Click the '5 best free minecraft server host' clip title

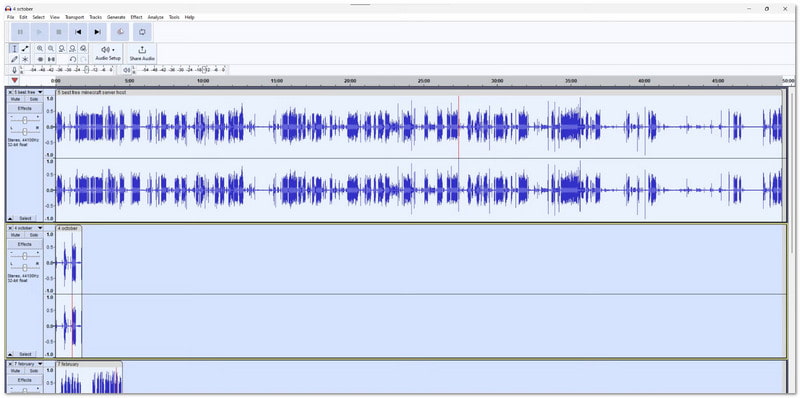92,92
